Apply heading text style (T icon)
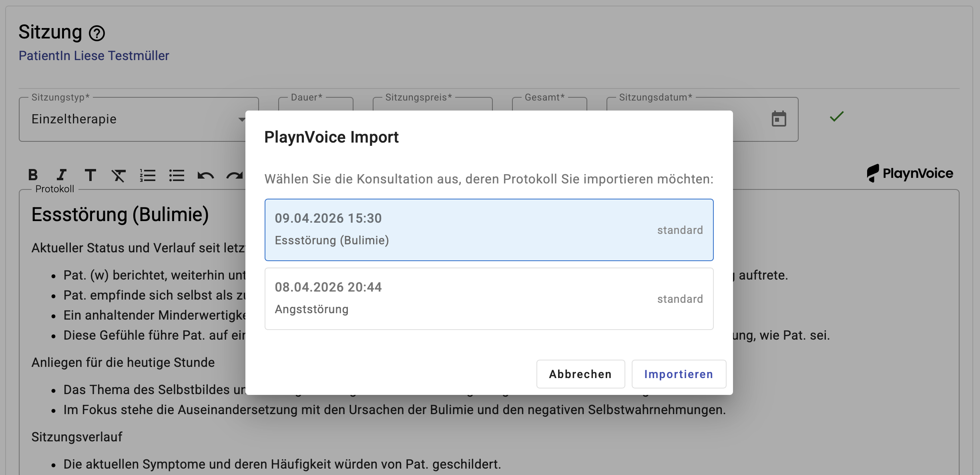This screenshot has width=980, height=475. pyautogui.click(x=90, y=175)
